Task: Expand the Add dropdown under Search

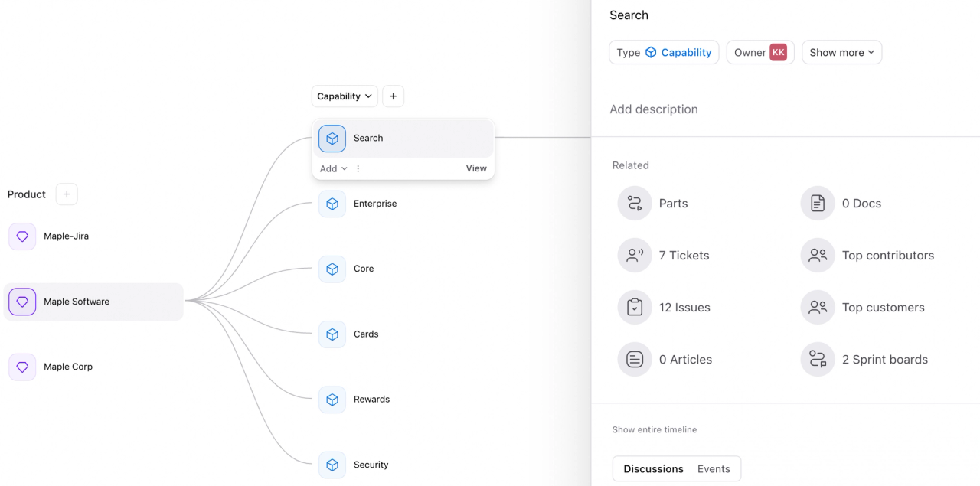Action: (x=332, y=168)
